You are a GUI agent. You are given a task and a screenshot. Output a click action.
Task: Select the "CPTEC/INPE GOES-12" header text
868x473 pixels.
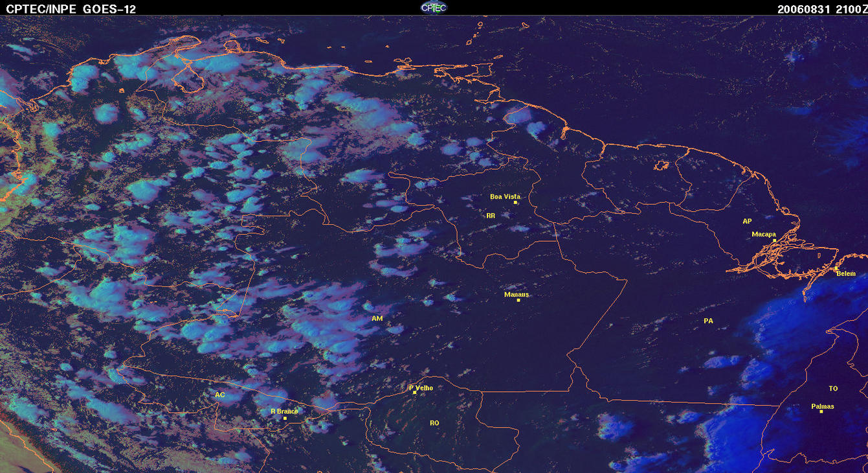[71, 9]
